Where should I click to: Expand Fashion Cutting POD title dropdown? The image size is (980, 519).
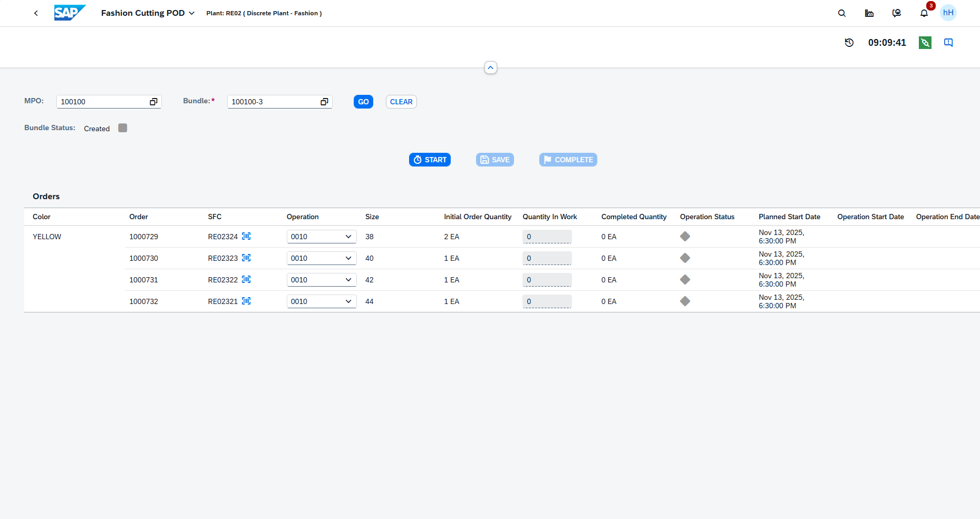tap(191, 13)
